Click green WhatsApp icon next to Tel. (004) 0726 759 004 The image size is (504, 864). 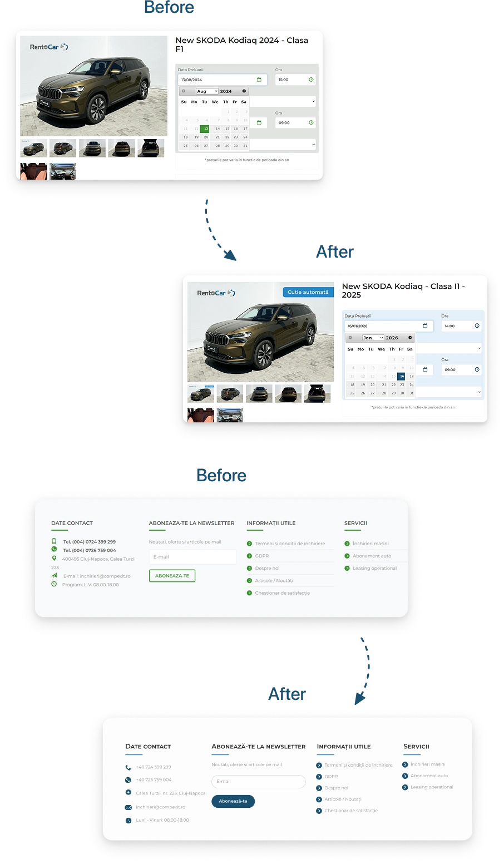pos(54,549)
